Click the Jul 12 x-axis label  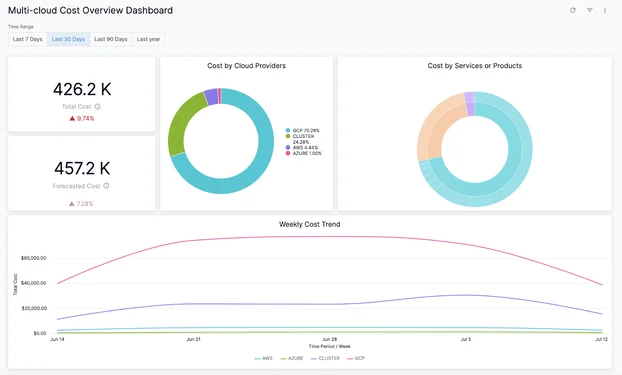pyautogui.click(x=601, y=339)
